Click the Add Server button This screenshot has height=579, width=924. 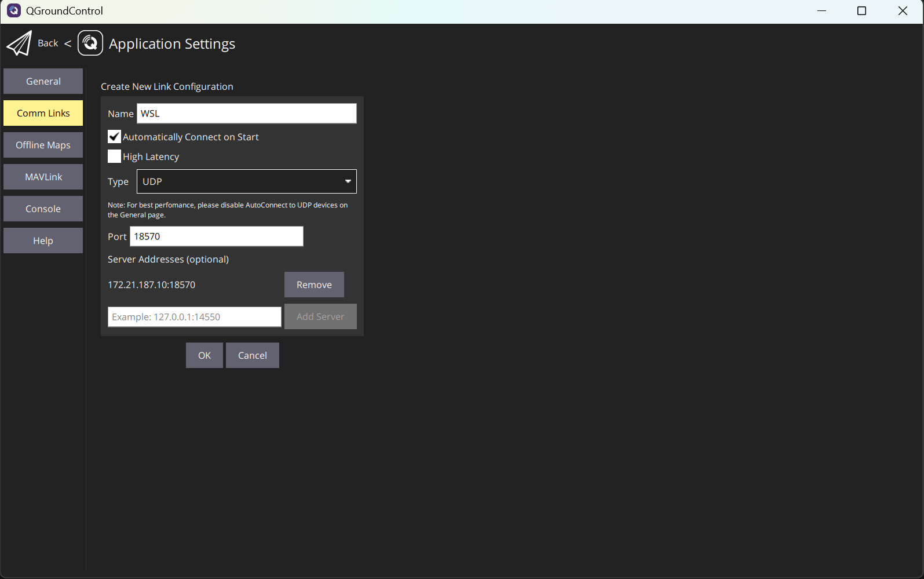pyautogui.click(x=320, y=316)
